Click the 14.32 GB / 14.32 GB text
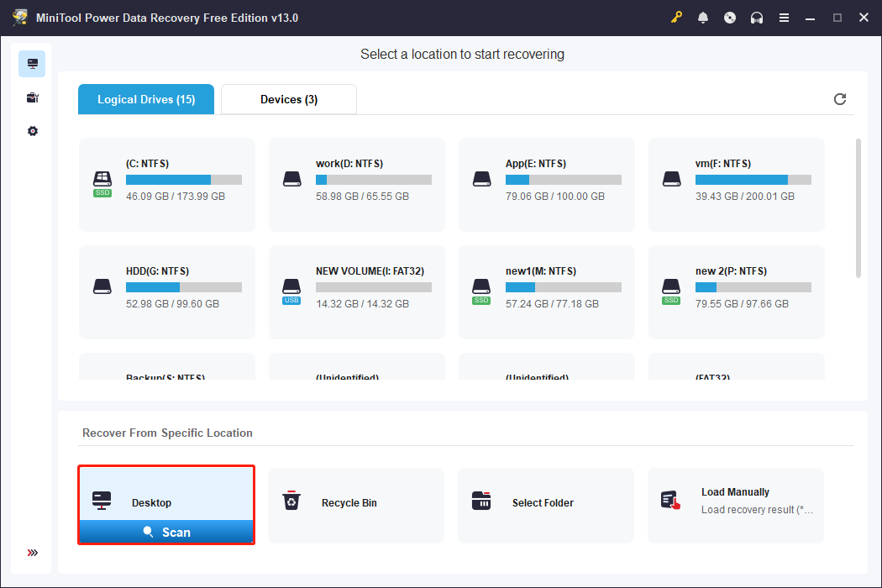Image resolution: width=882 pixels, height=588 pixels. tap(362, 303)
